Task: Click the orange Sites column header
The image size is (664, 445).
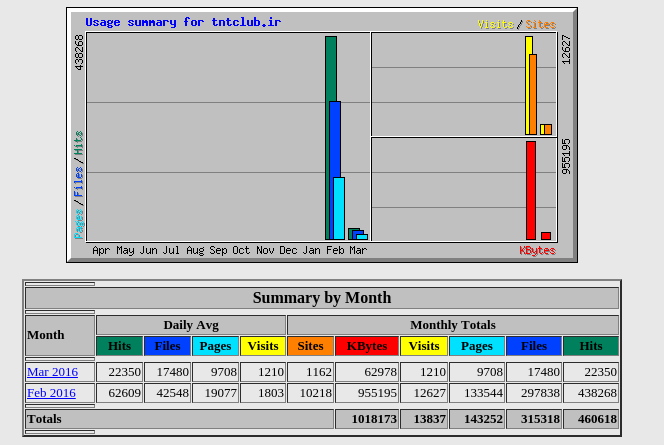Action: pyautogui.click(x=310, y=346)
